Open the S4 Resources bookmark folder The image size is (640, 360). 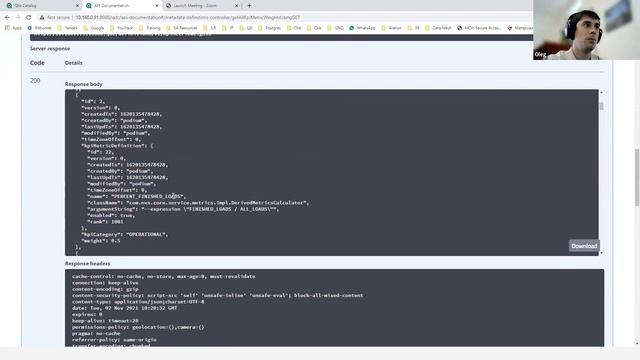pos(181,28)
